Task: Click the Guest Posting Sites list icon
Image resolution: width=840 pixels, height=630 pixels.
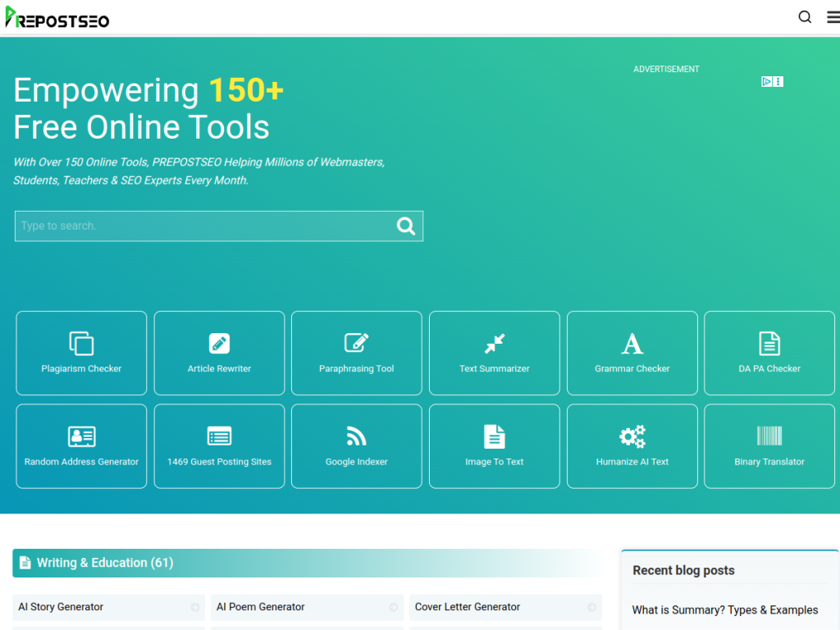Action: [219, 436]
